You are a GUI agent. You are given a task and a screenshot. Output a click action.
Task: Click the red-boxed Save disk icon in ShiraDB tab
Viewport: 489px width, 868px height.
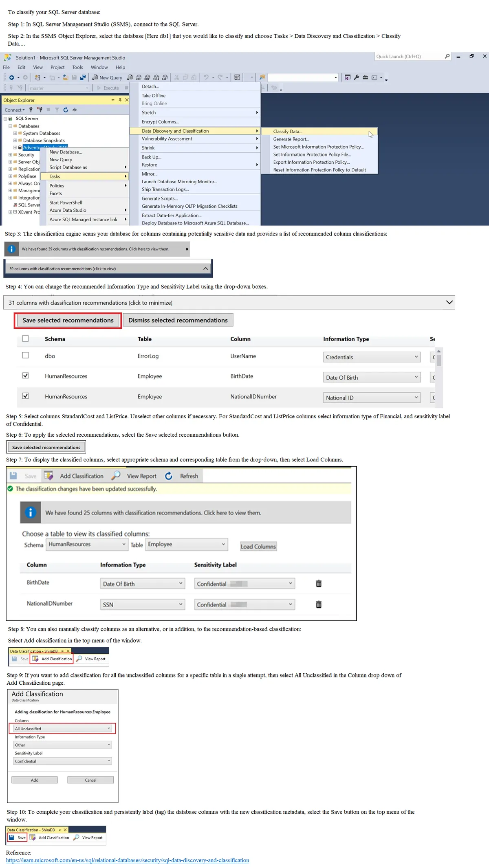(x=11, y=837)
